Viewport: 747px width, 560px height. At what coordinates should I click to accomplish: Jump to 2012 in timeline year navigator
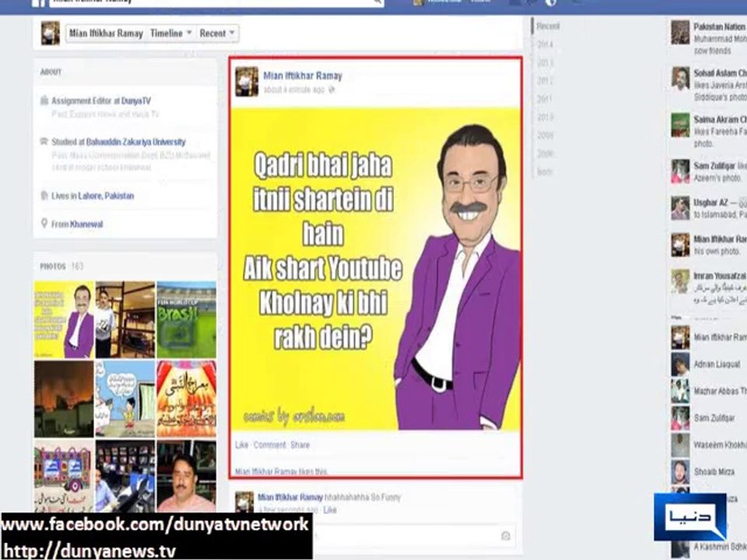pyautogui.click(x=545, y=81)
